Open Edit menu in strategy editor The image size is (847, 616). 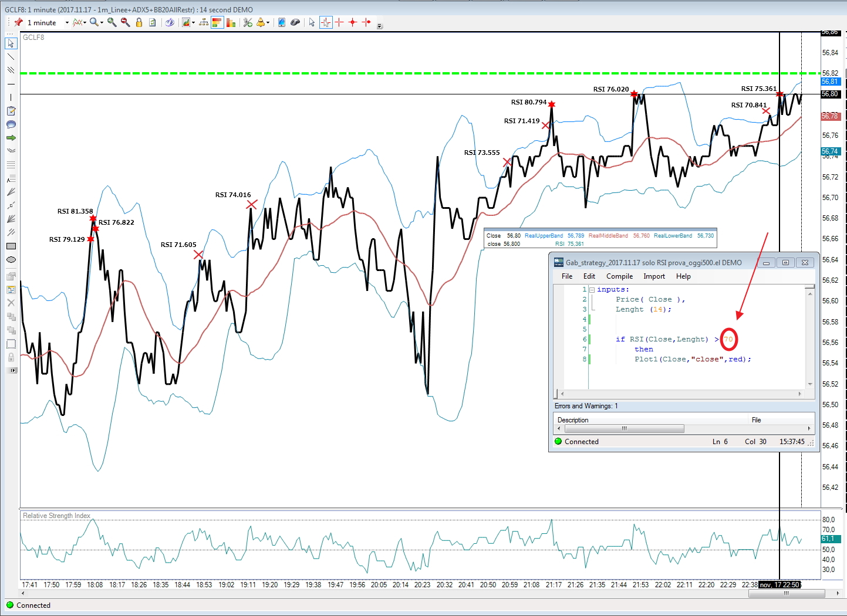589,276
